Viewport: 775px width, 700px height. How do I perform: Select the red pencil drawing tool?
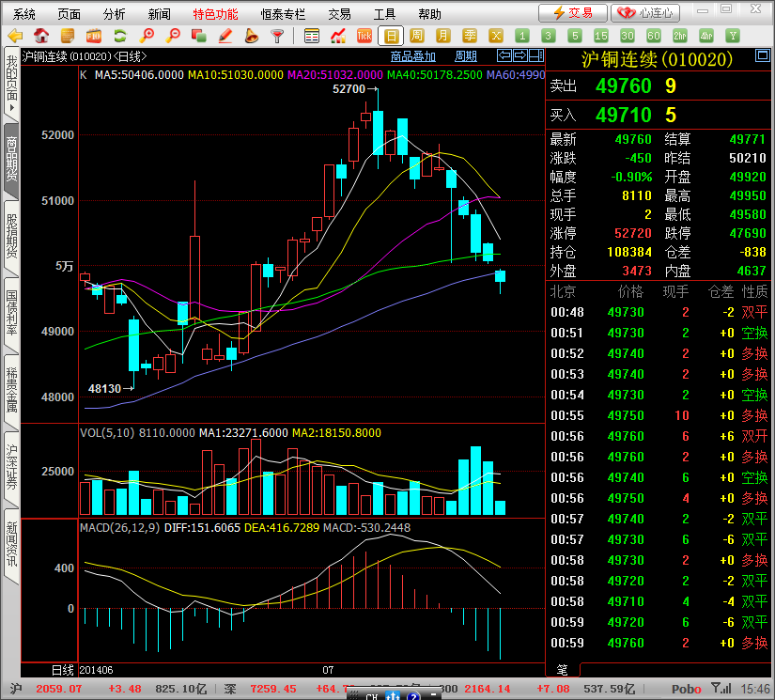[x=225, y=36]
